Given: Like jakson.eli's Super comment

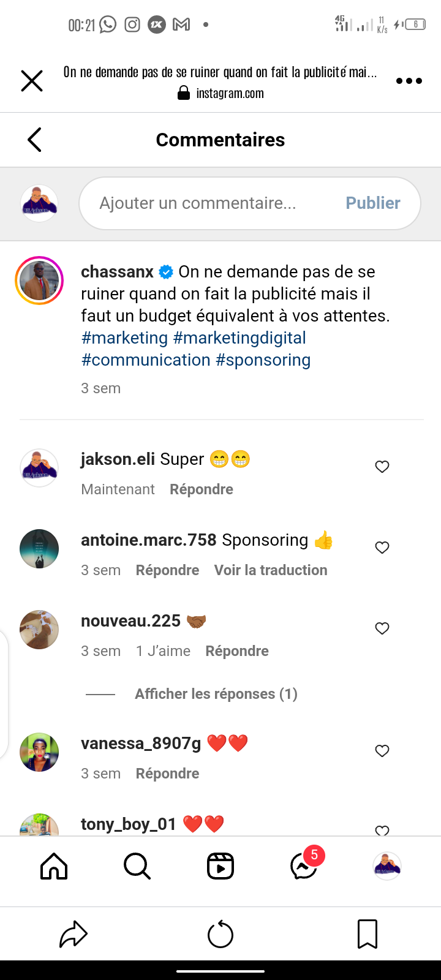Looking at the screenshot, I should coord(382,467).
